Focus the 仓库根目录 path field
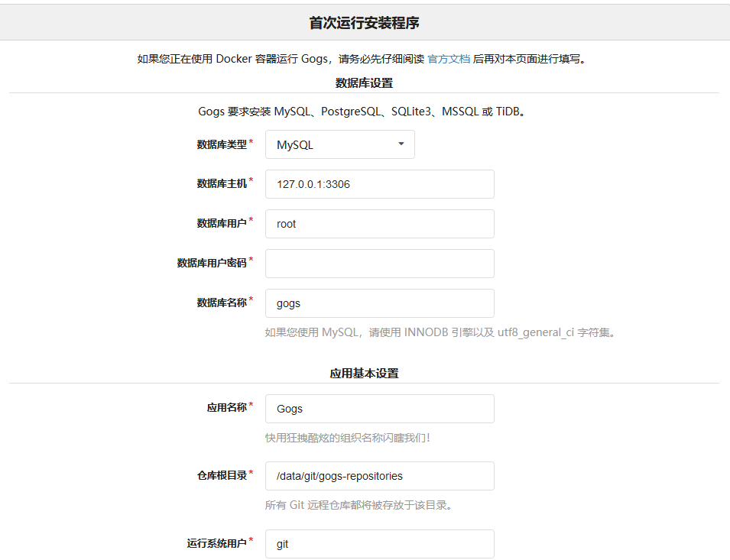The width and height of the screenshot is (730, 560). pos(379,476)
